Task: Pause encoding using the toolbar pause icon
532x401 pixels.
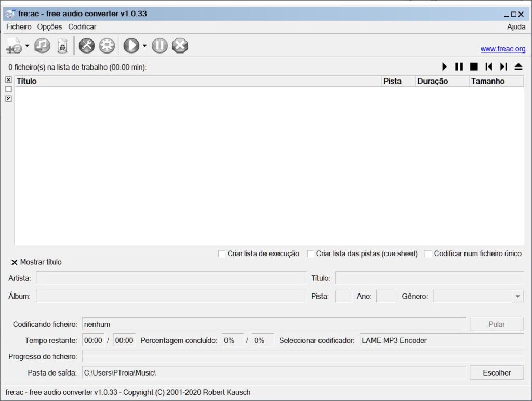Action: pos(159,46)
